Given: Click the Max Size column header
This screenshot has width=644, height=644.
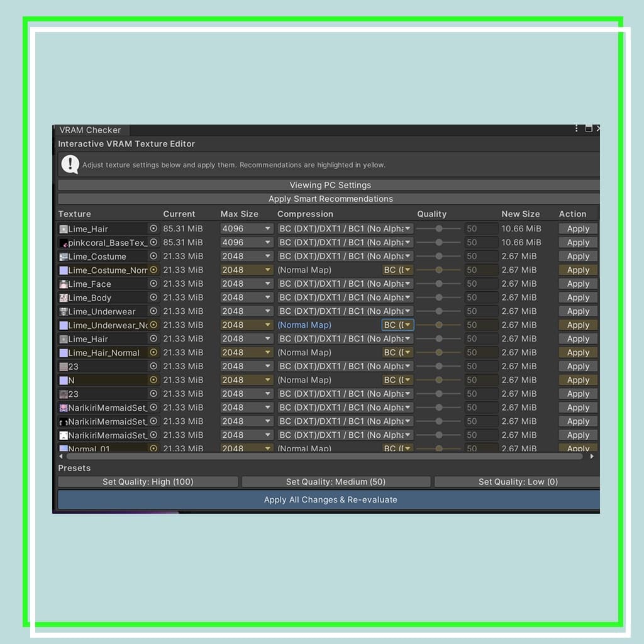Looking at the screenshot, I should (239, 214).
